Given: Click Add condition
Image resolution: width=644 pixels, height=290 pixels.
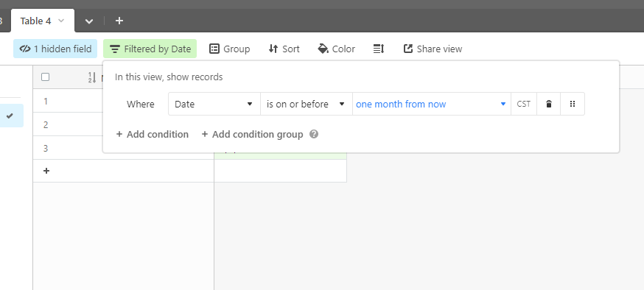Looking at the screenshot, I should (153, 134).
